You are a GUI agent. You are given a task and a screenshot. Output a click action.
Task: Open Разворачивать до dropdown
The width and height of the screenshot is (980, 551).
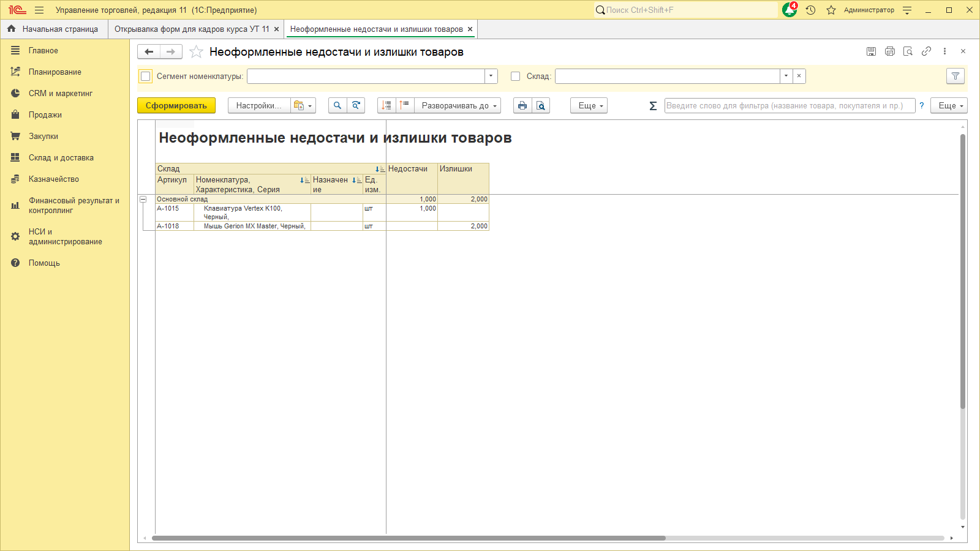[x=458, y=105]
